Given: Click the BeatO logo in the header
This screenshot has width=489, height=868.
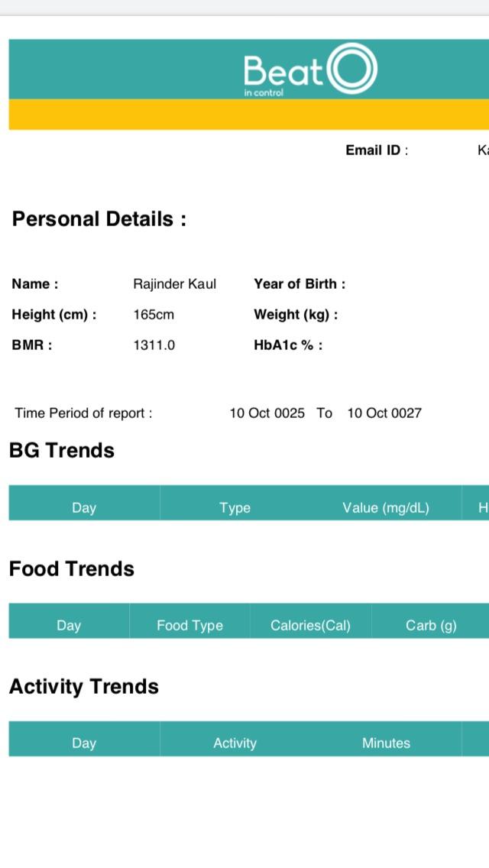Looking at the screenshot, I should point(309,70).
